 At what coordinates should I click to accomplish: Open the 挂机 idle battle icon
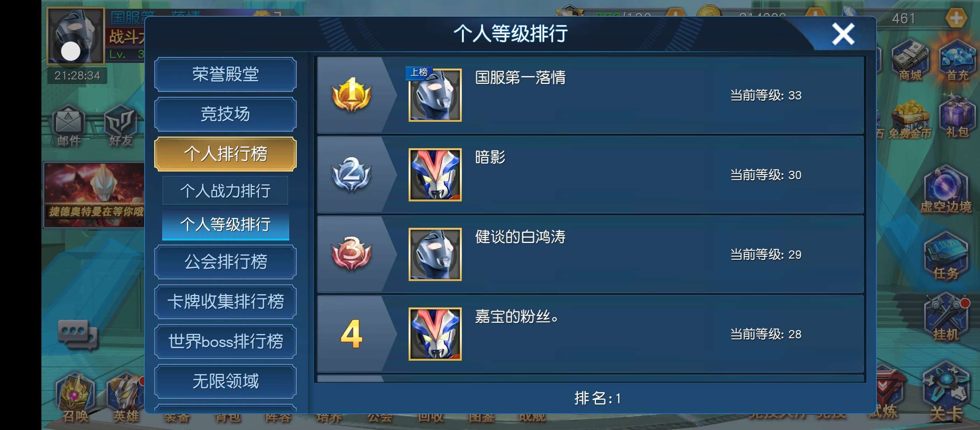[x=946, y=319]
